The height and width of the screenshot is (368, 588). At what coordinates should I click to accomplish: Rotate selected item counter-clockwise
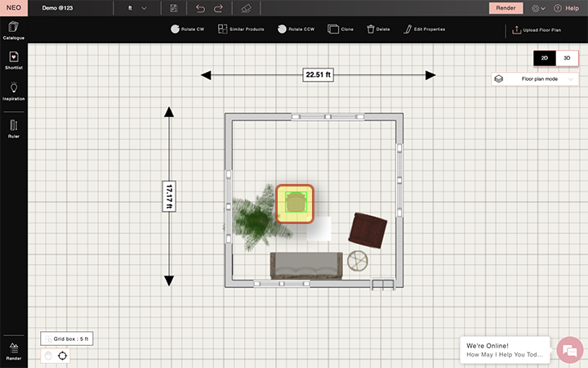point(296,29)
